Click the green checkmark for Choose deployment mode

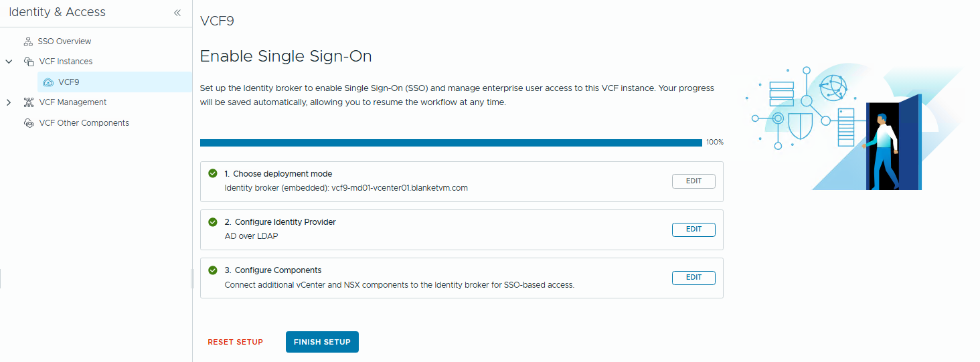[213, 173]
